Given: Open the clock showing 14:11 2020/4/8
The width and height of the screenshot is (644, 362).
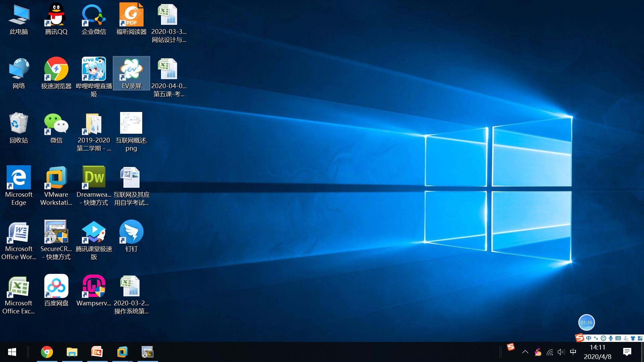Looking at the screenshot, I should pyautogui.click(x=598, y=352).
